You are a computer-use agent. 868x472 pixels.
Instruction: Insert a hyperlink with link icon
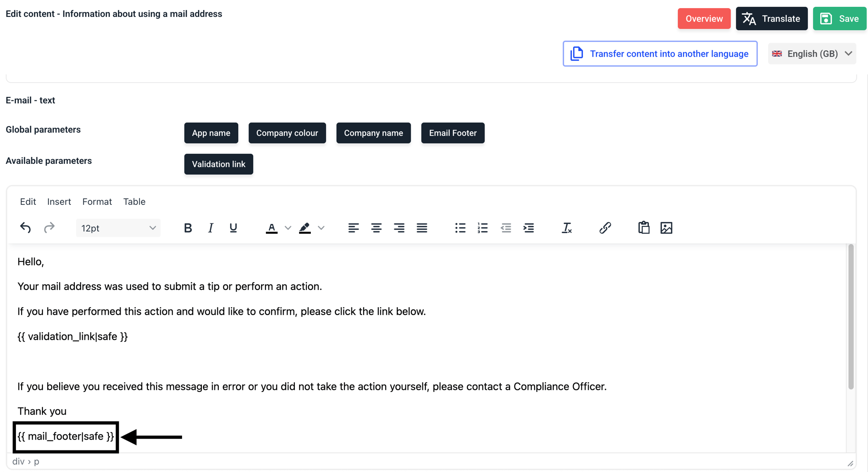605,228
